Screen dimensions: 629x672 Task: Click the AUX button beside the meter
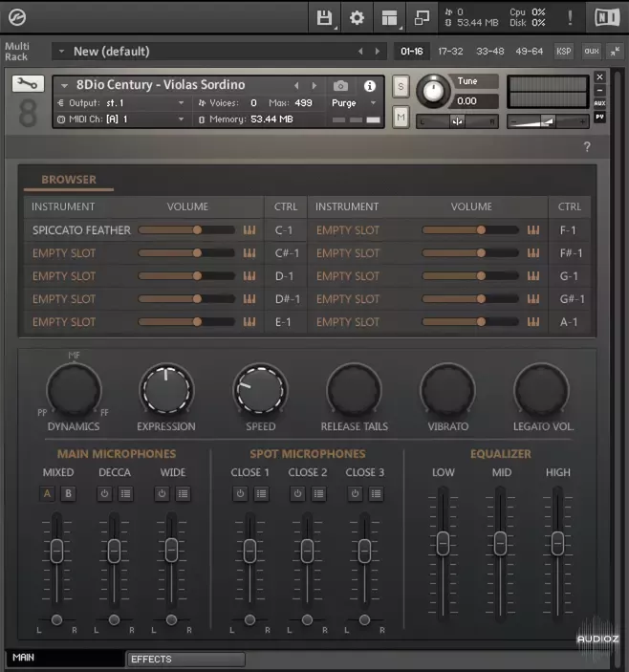pyautogui.click(x=600, y=103)
